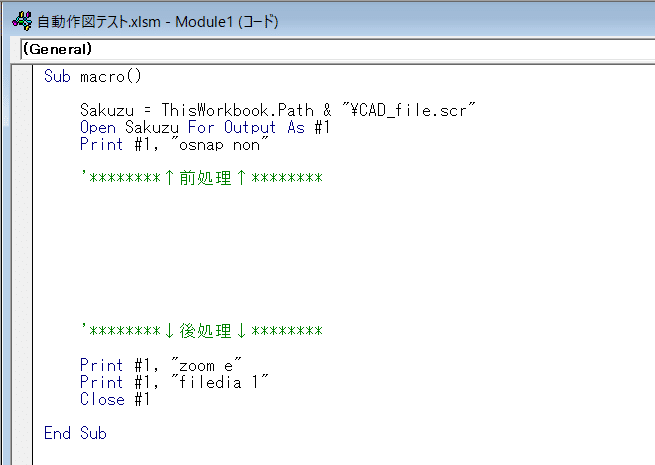
Task: Click the green comment containing 後処理
Action: point(201,331)
